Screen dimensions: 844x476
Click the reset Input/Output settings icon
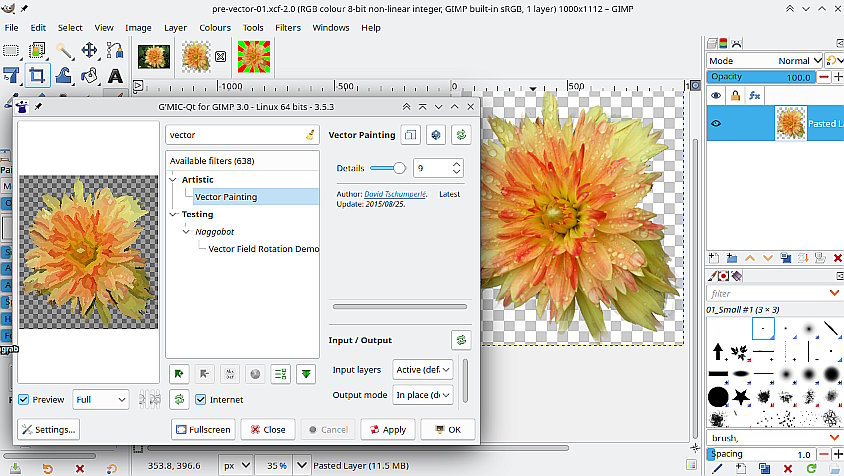(460, 340)
